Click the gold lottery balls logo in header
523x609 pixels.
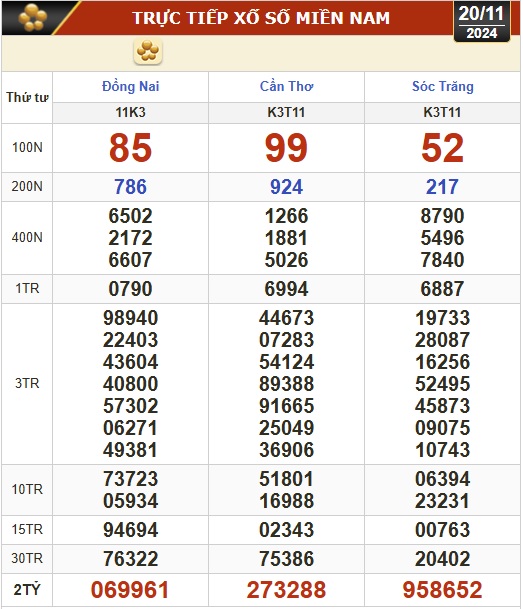coord(33,17)
